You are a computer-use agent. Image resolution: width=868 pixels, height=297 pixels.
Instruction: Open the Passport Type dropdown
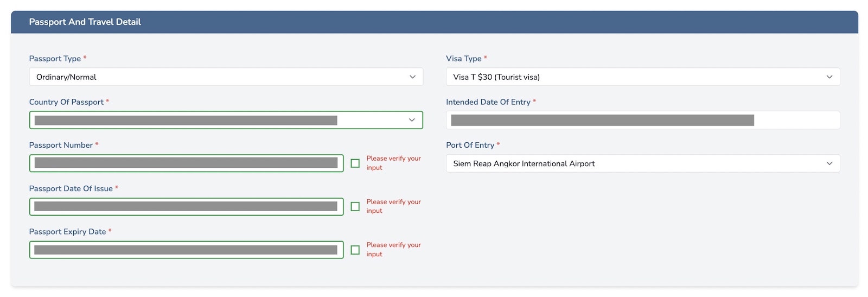(226, 77)
